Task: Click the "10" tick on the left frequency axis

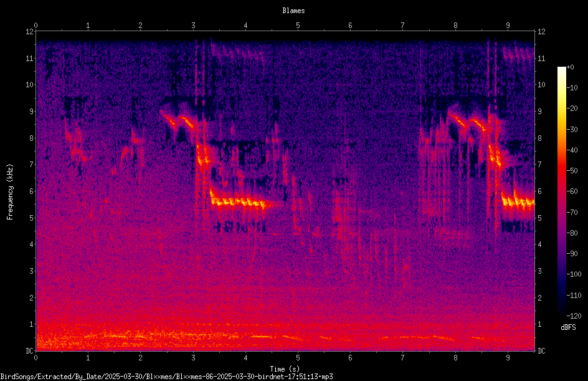Action: tap(29, 85)
